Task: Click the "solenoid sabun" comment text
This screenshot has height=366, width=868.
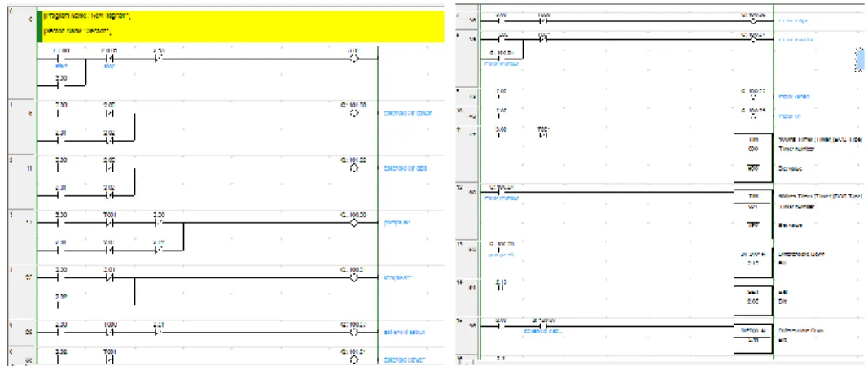Action: pyautogui.click(x=404, y=333)
